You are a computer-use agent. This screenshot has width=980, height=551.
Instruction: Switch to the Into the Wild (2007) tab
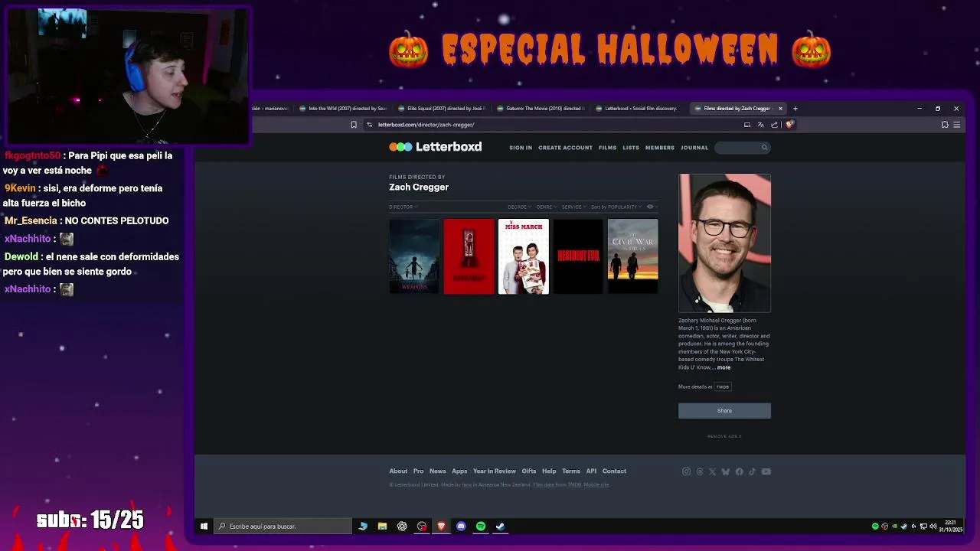(343, 109)
